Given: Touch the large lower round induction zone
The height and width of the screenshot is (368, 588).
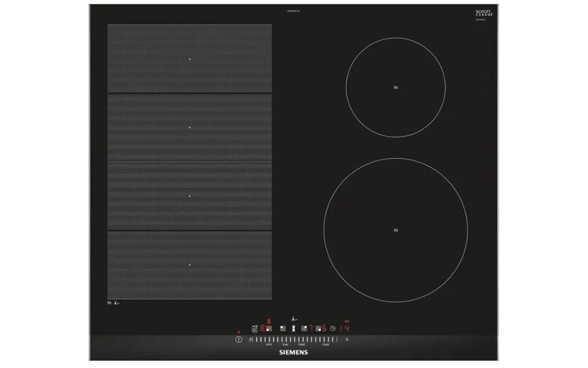Looking at the screenshot, I should click(396, 230).
